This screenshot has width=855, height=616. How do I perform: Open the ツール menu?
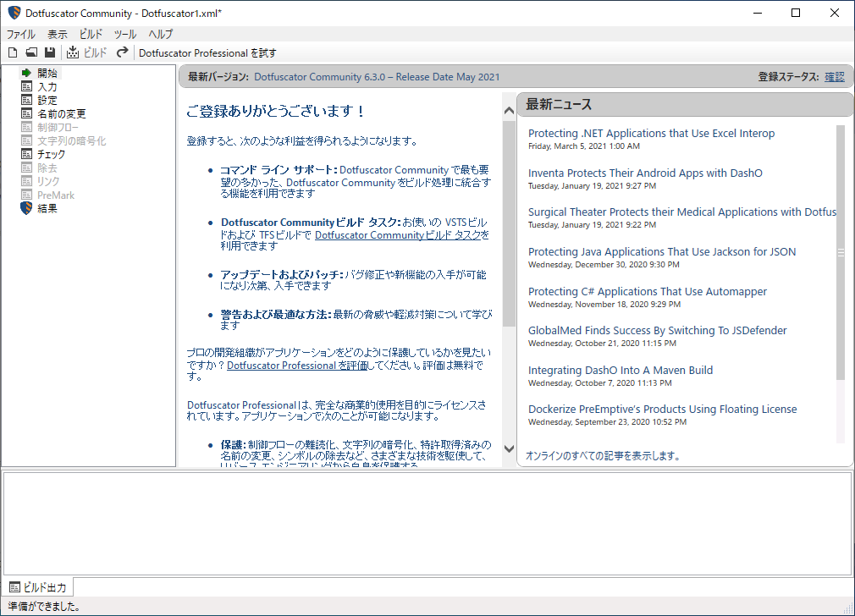[x=125, y=34]
